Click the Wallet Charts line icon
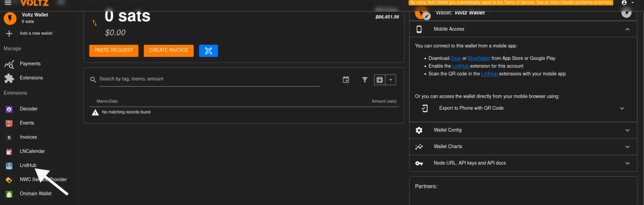This screenshot has height=205, width=644. [419, 147]
